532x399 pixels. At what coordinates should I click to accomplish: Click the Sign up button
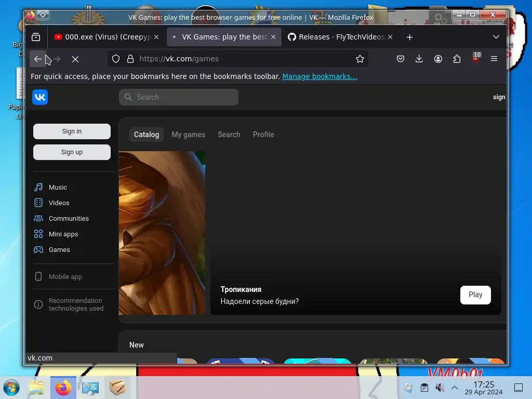pyautogui.click(x=72, y=152)
